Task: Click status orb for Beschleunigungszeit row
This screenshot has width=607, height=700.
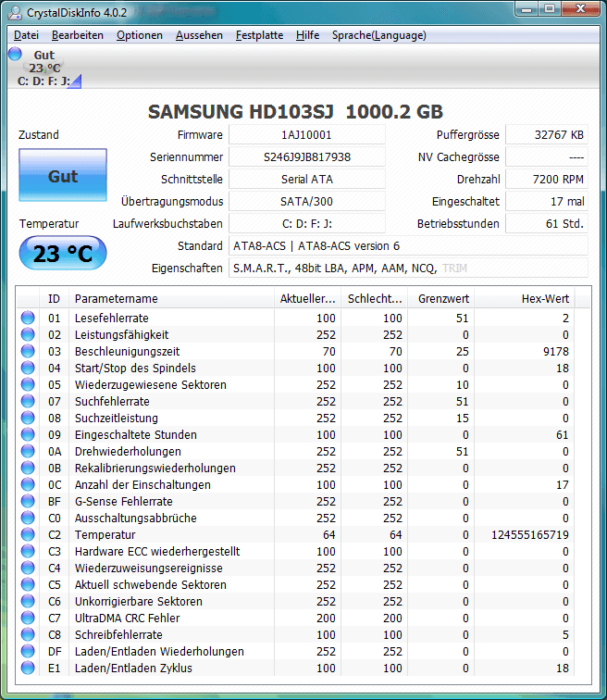Action: 28,351
